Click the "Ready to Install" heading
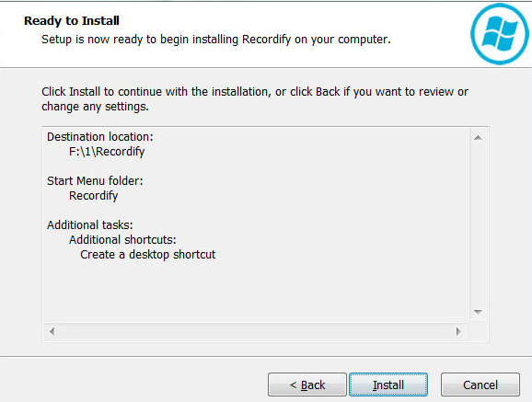Screen dimensions: 532x402 pyautogui.click(x=72, y=20)
